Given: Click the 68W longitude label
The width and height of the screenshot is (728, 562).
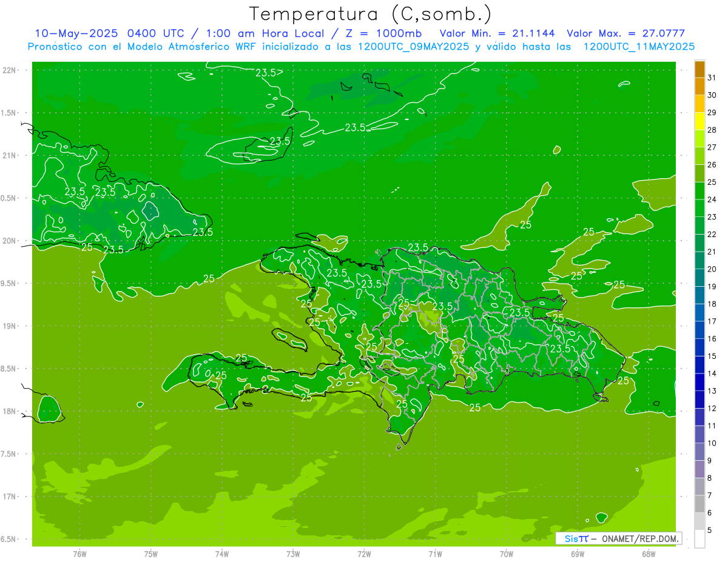Looking at the screenshot, I should click(649, 554).
